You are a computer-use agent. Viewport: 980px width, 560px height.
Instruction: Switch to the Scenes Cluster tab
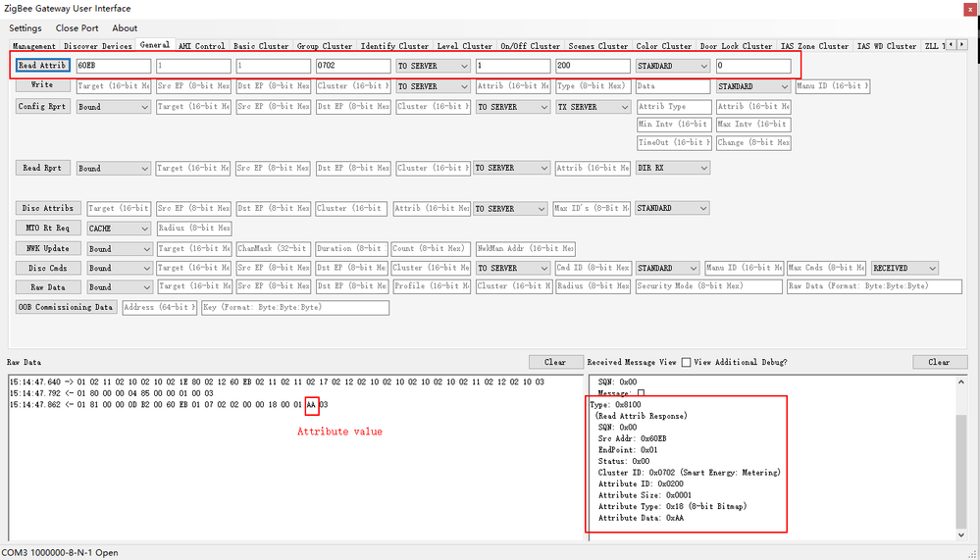[598, 46]
